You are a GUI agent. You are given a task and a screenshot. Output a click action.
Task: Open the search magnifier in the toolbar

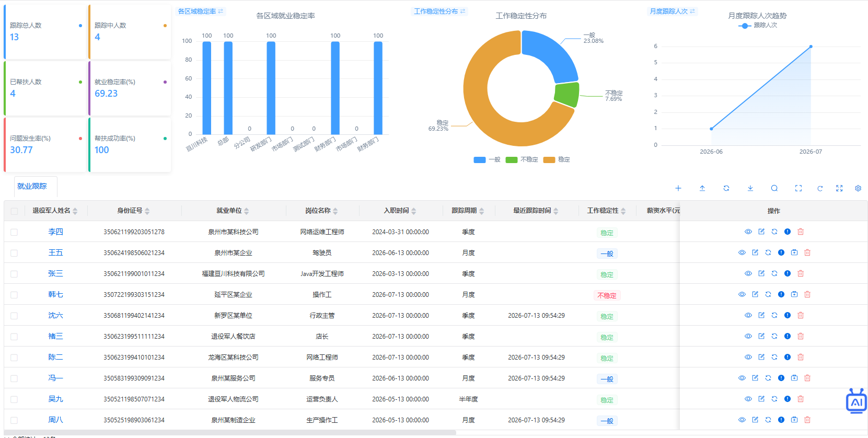pos(774,188)
